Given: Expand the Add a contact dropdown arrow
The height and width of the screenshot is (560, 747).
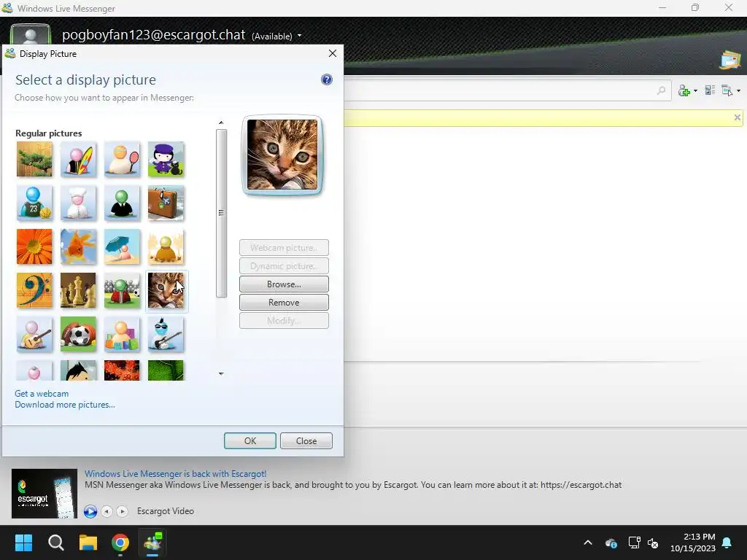Looking at the screenshot, I should coord(695,90).
